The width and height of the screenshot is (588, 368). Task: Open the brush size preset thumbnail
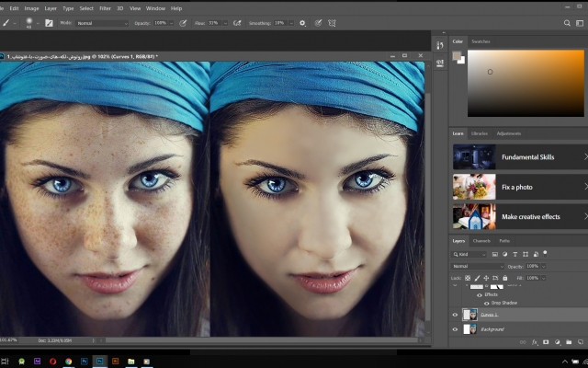(28, 22)
